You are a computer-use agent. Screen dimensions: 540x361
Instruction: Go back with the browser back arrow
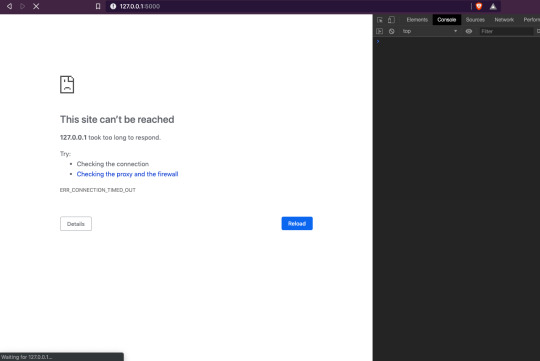[10, 6]
